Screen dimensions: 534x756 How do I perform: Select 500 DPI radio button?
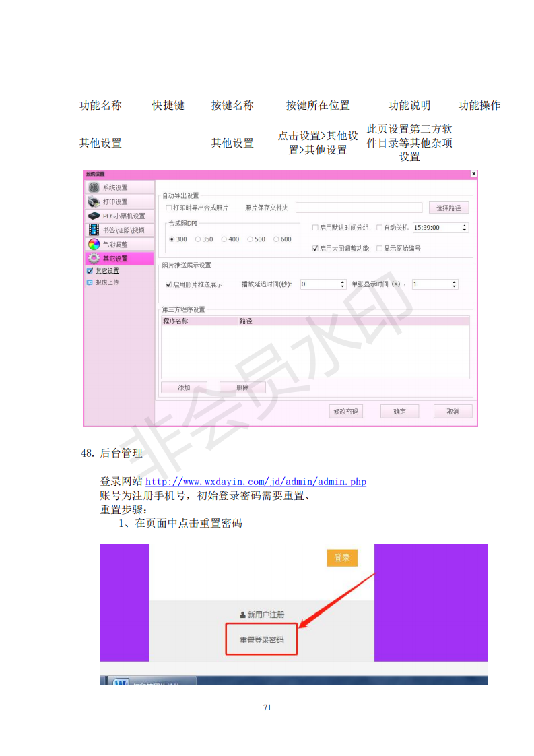click(250, 239)
